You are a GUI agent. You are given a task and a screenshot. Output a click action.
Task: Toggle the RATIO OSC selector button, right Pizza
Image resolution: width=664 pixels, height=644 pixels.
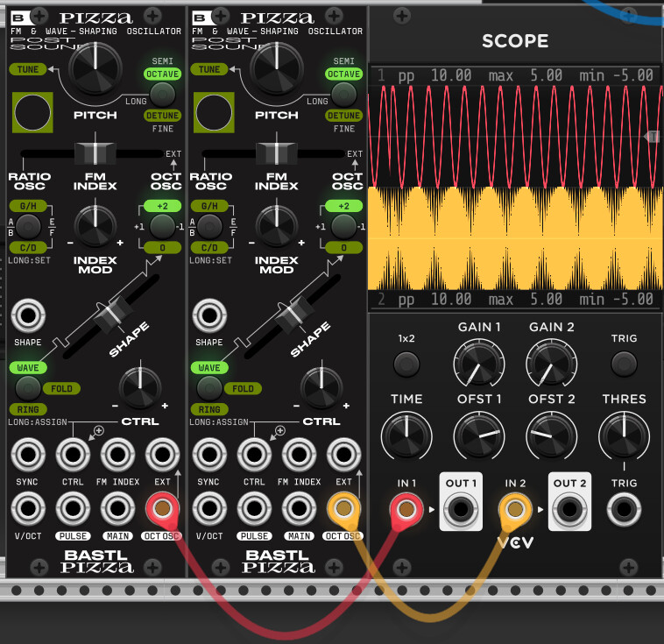coord(209,226)
